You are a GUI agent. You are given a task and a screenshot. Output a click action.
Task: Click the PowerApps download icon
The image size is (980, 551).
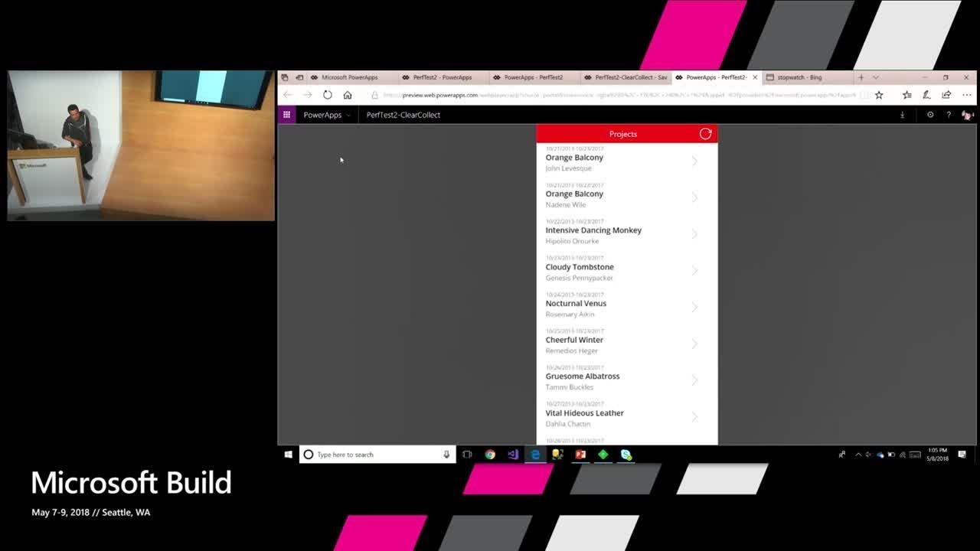pos(902,115)
